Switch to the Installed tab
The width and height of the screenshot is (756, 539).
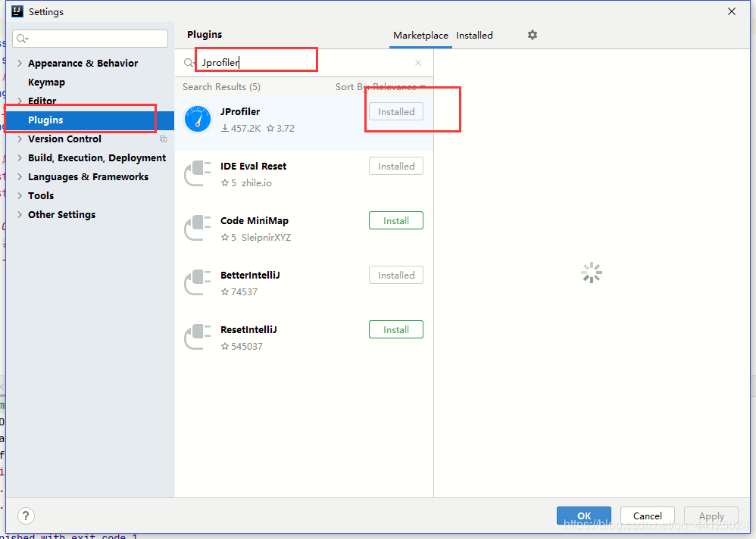(474, 35)
